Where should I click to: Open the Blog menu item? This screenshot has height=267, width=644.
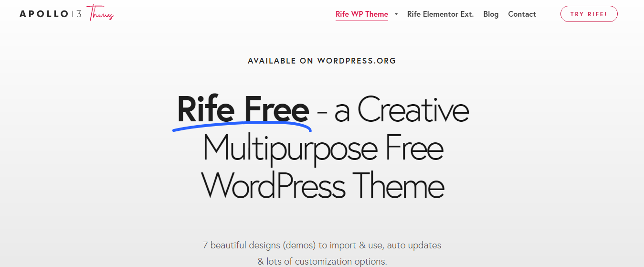(491, 14)
